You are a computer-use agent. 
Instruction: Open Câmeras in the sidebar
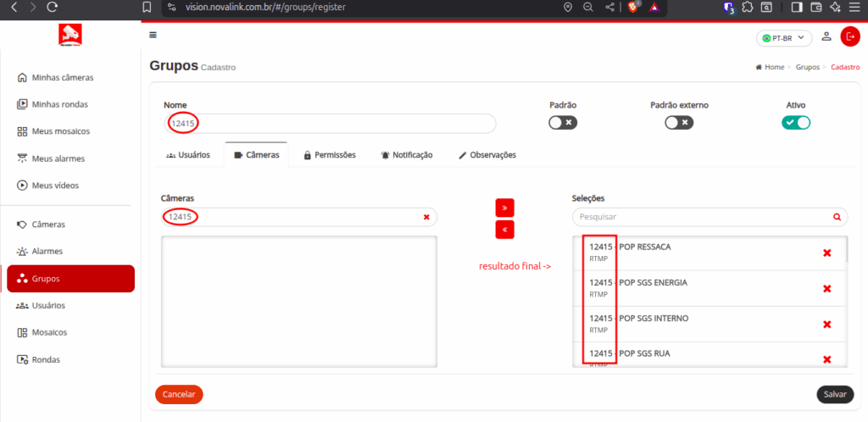(70, 225)
